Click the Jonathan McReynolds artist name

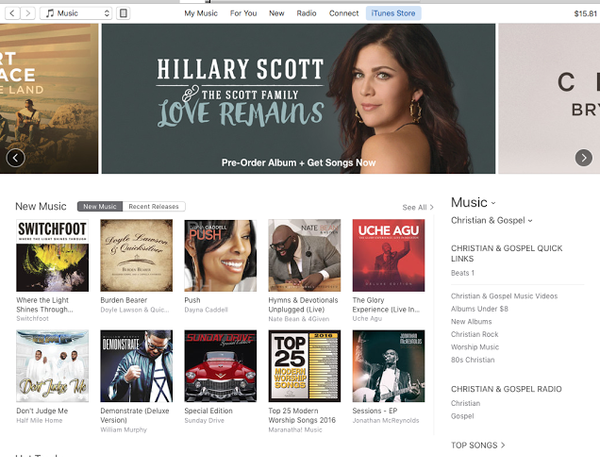pos(386,420)
